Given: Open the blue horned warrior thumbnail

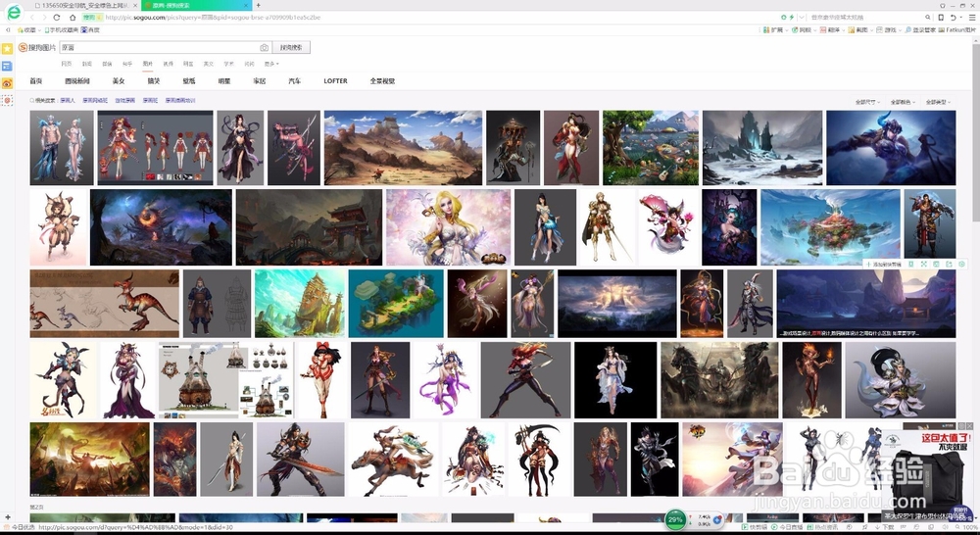Looking at the screenshot, I should tap(891, 148).
